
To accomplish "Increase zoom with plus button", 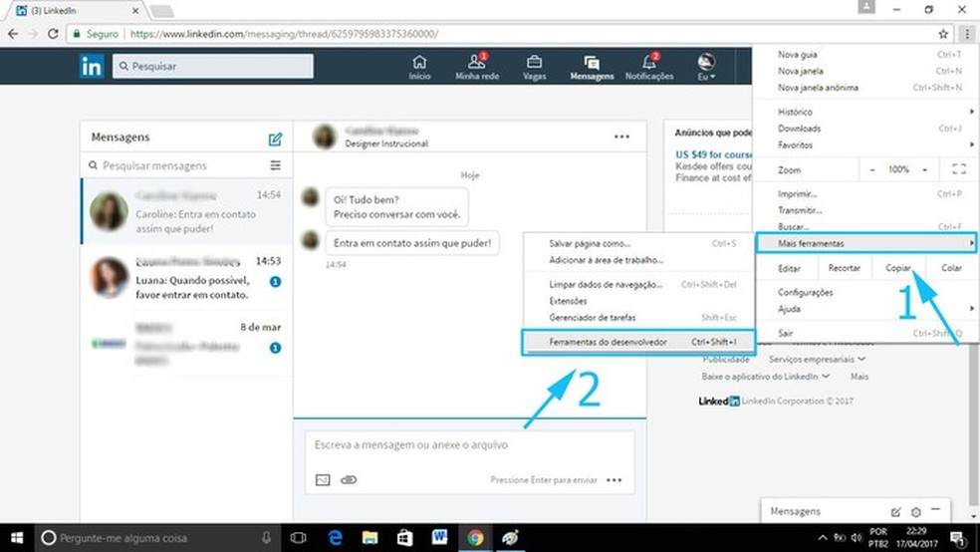I will (x=924, y=169).
